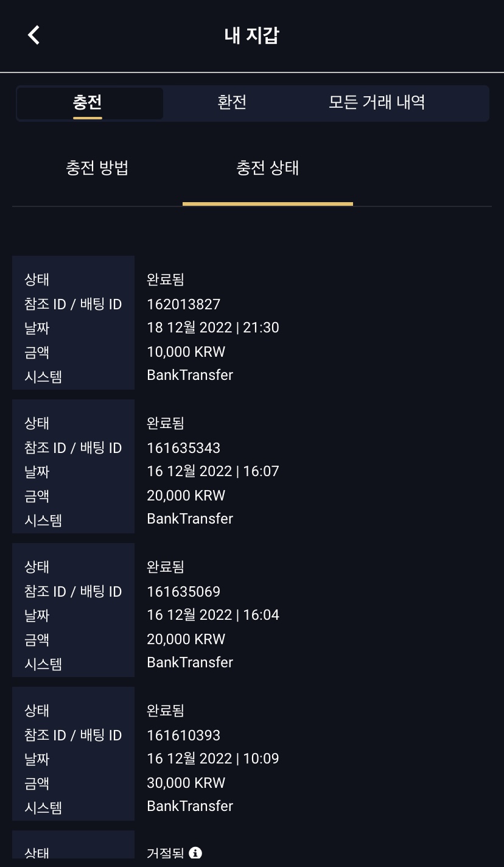Screen dimensions: 504x867
Task: Open the 환전 tab
Action: click(x=232, y=102)
